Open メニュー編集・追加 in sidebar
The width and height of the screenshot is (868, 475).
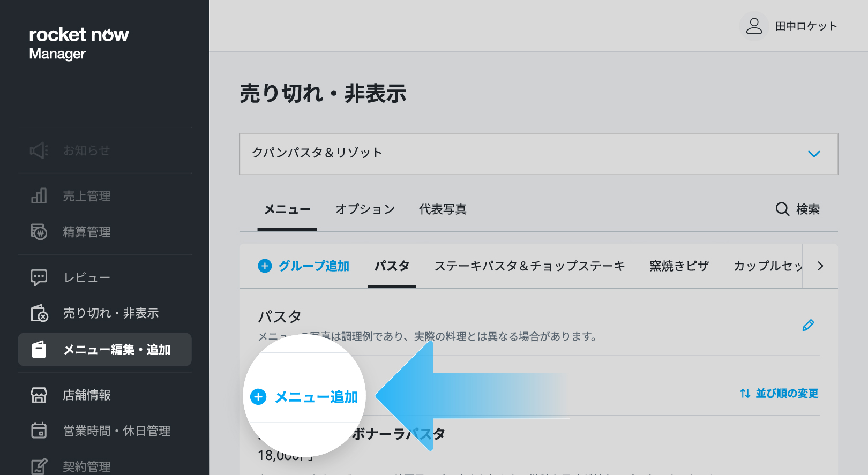pyautogui.click(x=105, y=350)
